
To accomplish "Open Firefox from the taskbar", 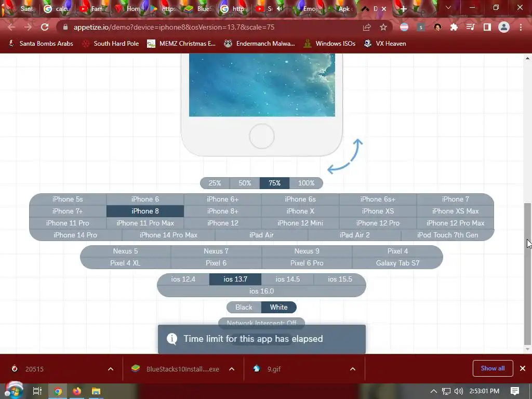I will [x=77, y=391].
